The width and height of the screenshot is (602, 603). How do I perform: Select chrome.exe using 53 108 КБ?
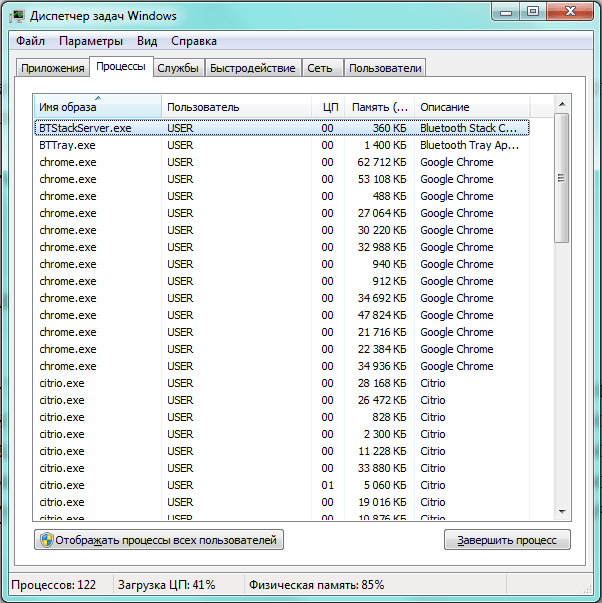pos(282,179)
